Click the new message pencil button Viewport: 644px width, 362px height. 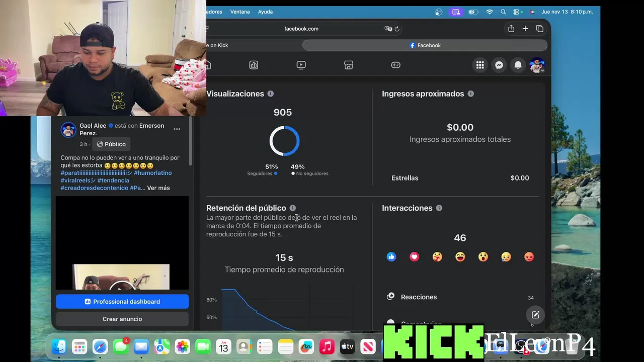pos(535,315)
